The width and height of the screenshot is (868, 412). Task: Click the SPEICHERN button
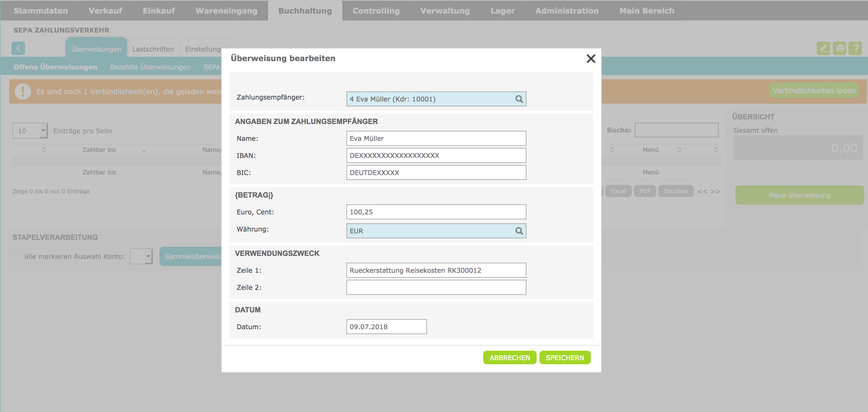tap(565, 357)
